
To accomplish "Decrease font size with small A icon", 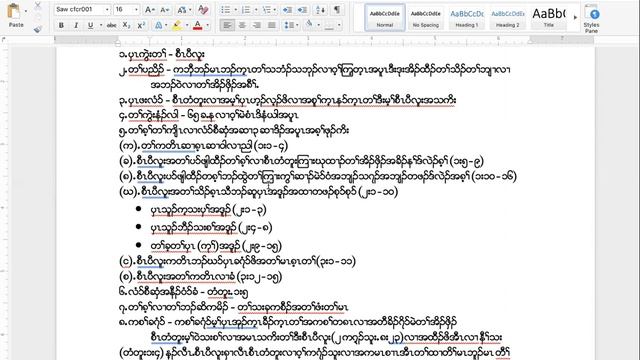I will coord(164,10).
